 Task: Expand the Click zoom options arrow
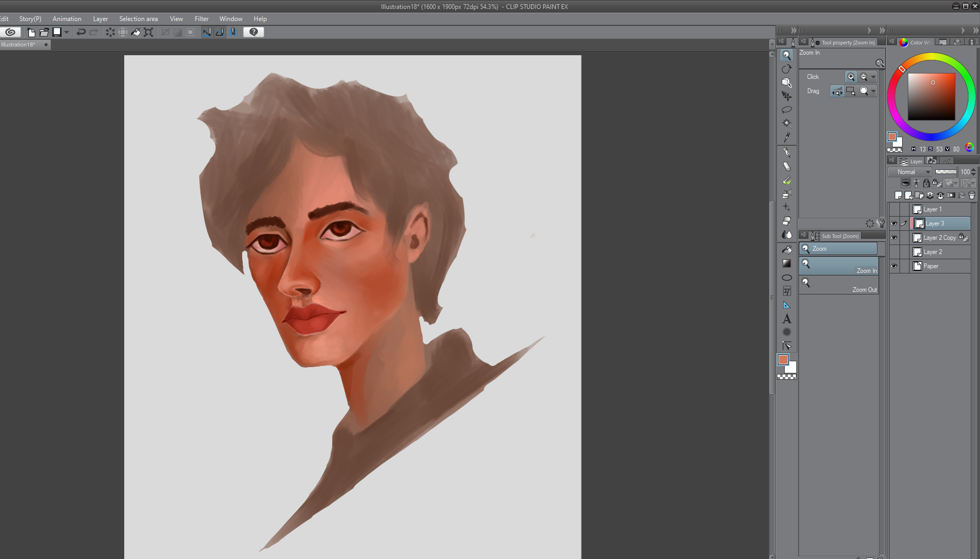point(874,77)
